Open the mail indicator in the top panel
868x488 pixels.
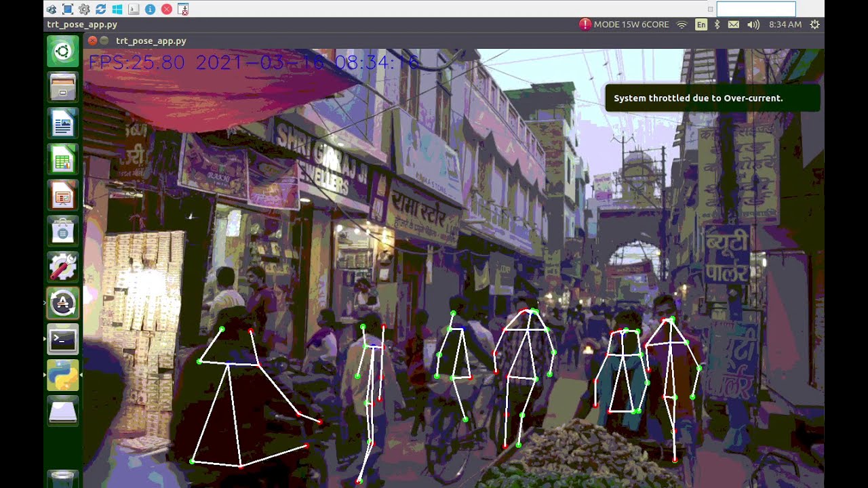coord(734,24)
